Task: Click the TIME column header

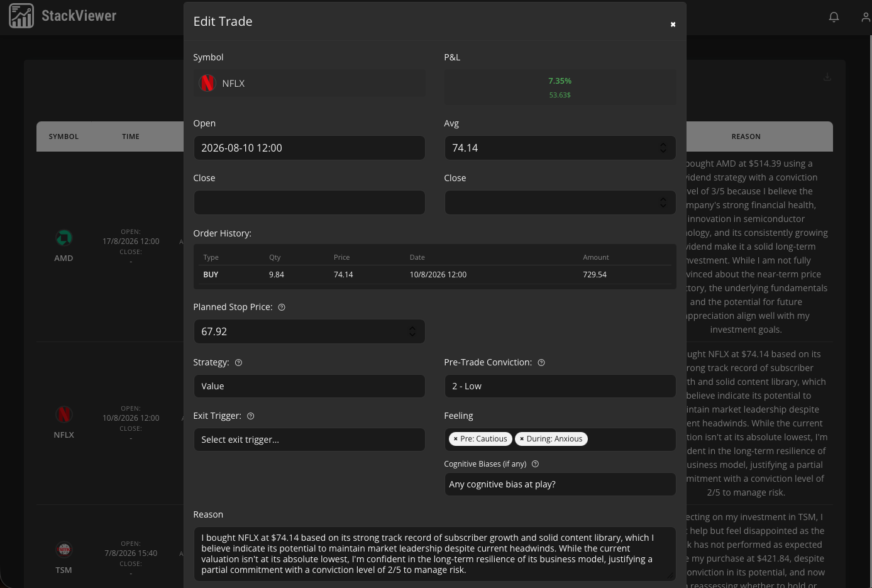Action: [x=131, y=136]
